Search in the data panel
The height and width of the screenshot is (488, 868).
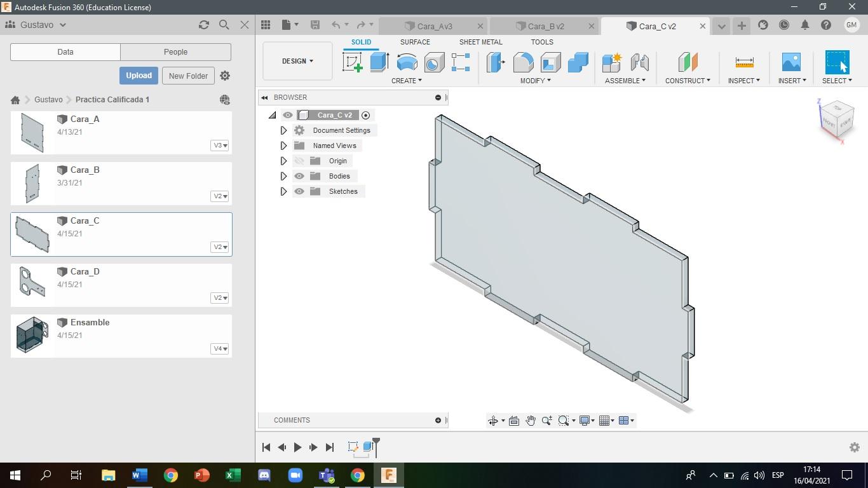click(224, 25)
